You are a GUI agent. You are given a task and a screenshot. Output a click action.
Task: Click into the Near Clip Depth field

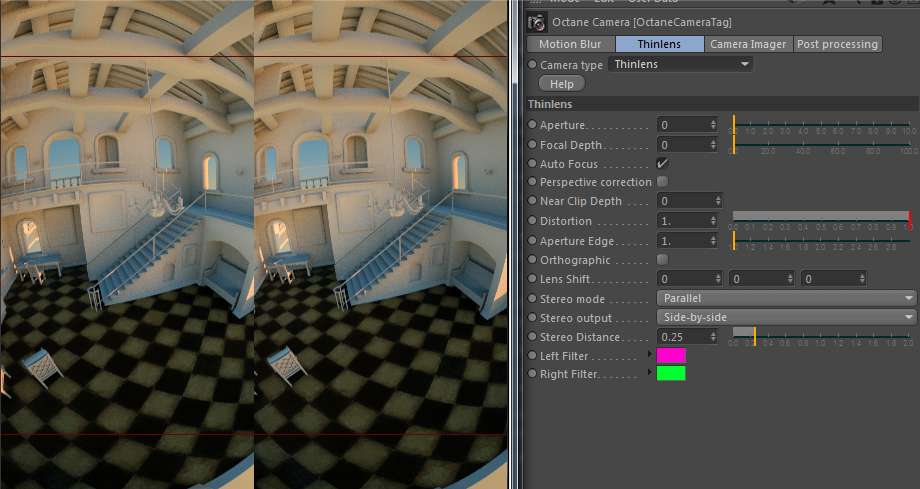(685, 201)
